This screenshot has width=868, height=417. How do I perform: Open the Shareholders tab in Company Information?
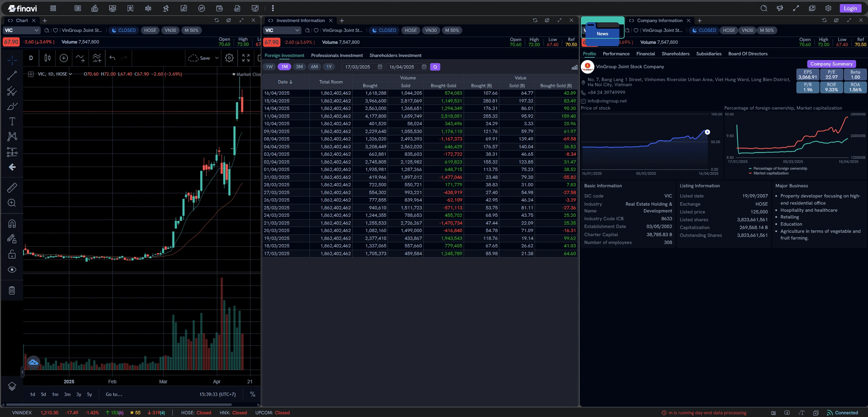pos(675,54)
